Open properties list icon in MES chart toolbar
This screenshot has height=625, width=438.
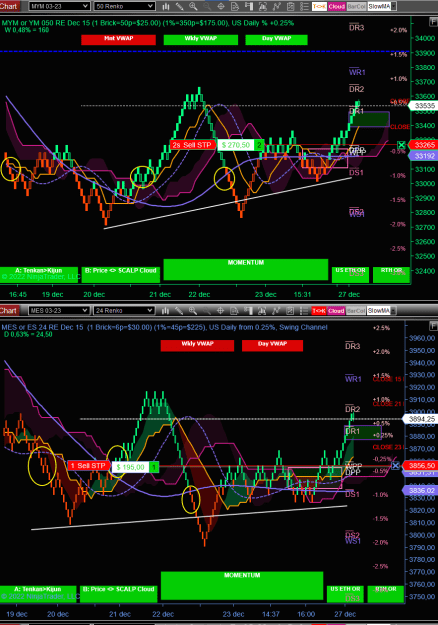click(304, 311)
